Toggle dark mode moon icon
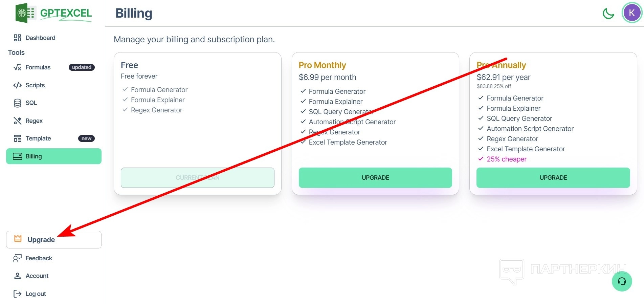The image size is (644, 304). tap(608, 14)
